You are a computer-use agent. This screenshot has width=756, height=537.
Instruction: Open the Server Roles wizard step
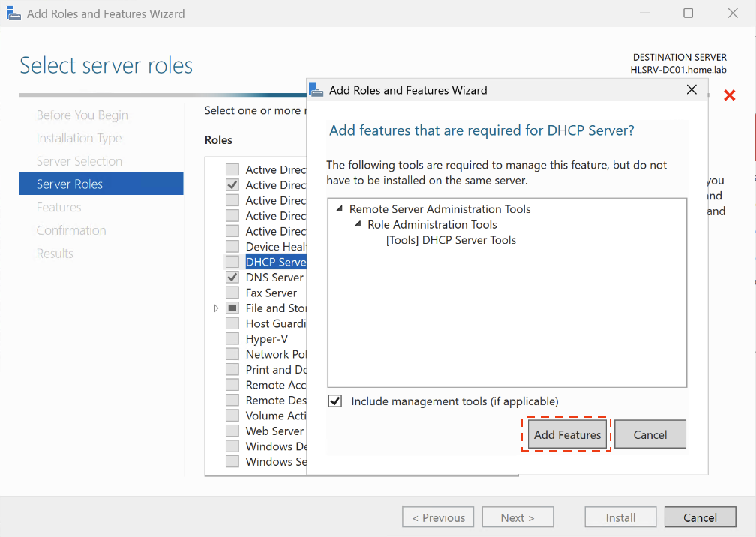click(x=70, y=184)
